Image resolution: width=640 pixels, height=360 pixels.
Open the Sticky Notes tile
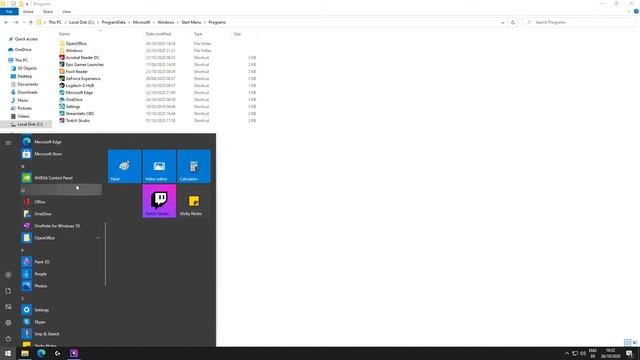click(x=194, y=201)
